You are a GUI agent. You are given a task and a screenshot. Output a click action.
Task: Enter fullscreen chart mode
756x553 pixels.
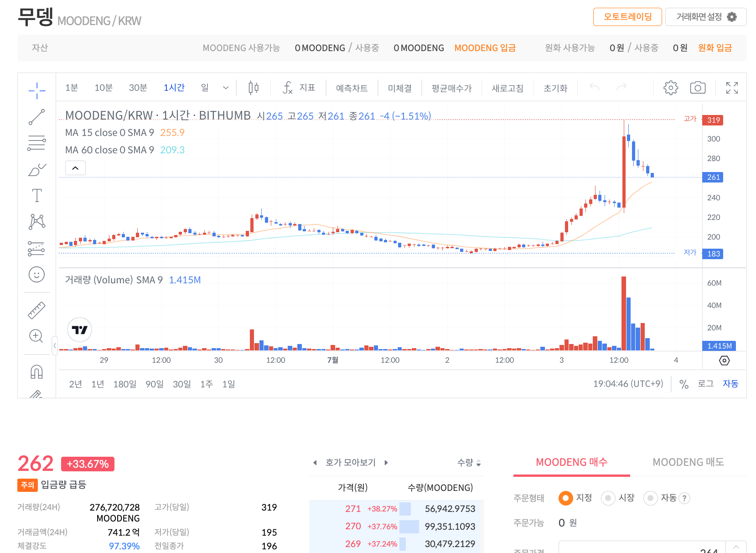click(732, 88)
